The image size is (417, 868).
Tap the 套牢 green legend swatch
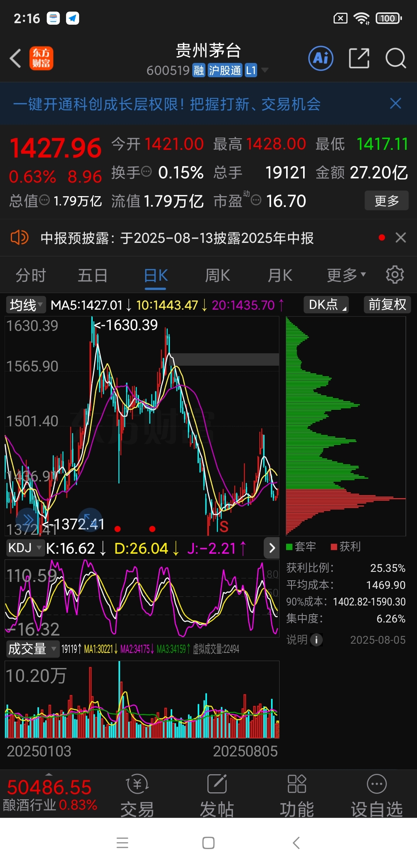click(x=289, y=547)
